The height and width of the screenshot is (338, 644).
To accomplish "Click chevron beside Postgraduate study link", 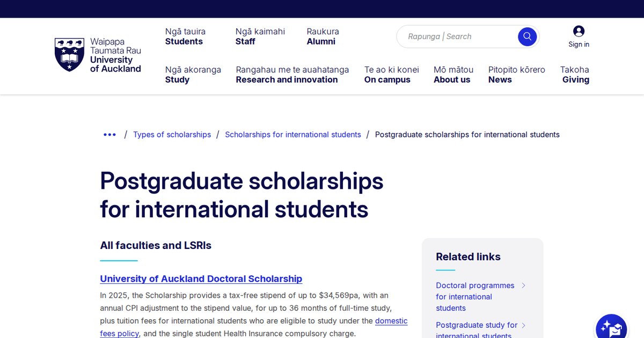I will point(524,325).
